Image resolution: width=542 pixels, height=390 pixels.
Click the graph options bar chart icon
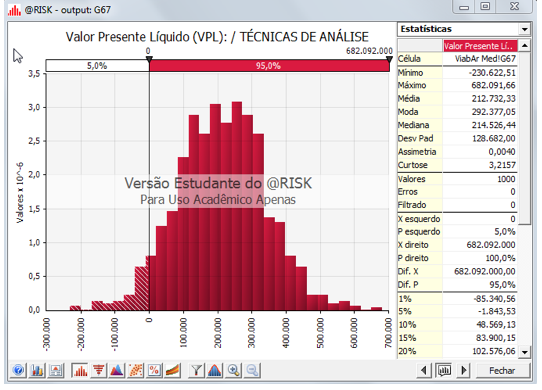coord(37,371)
